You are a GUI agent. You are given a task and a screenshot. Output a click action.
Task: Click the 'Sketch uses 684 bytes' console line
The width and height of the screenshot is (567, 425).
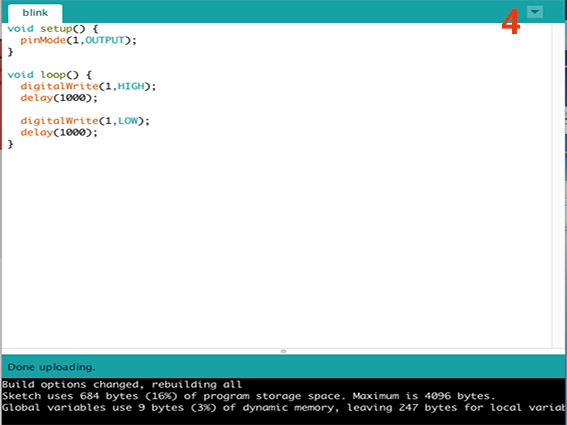(248, 396)
